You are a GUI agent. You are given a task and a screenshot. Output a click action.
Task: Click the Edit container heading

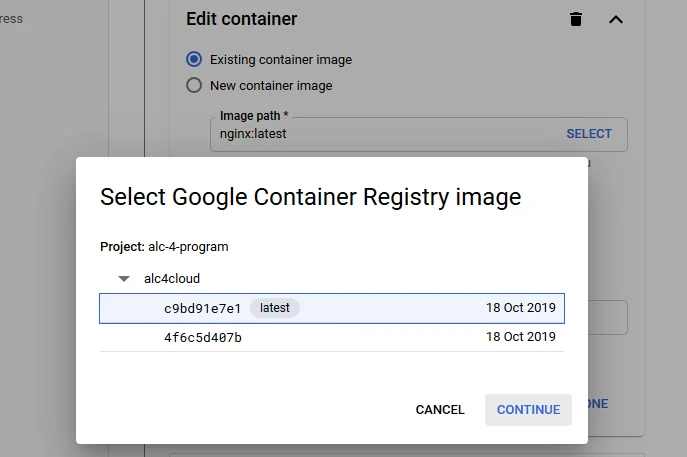point(241,19)
